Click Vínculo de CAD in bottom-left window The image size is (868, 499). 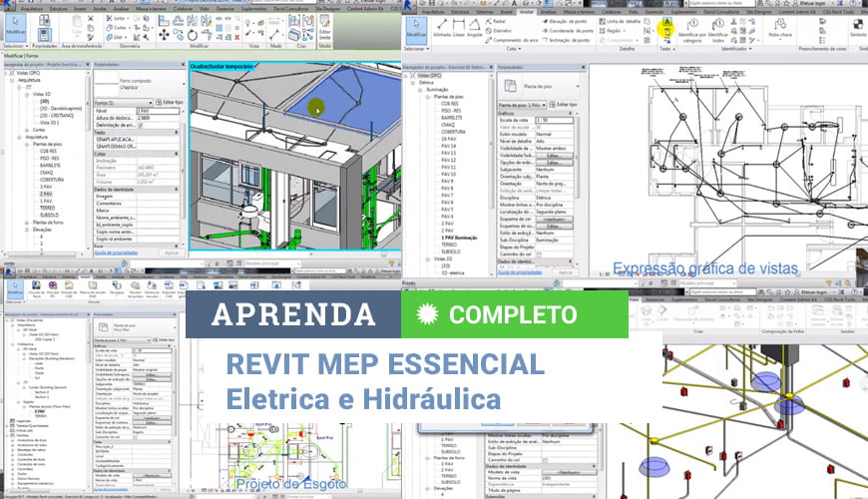69,289
